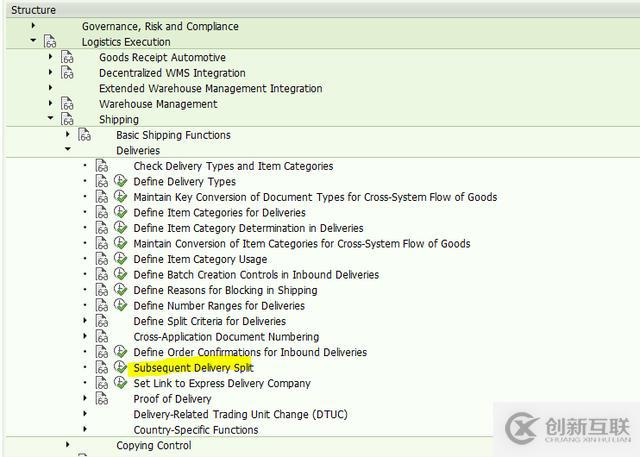Expand Extended Warehouse Management Integration node

tap(50, 87)
